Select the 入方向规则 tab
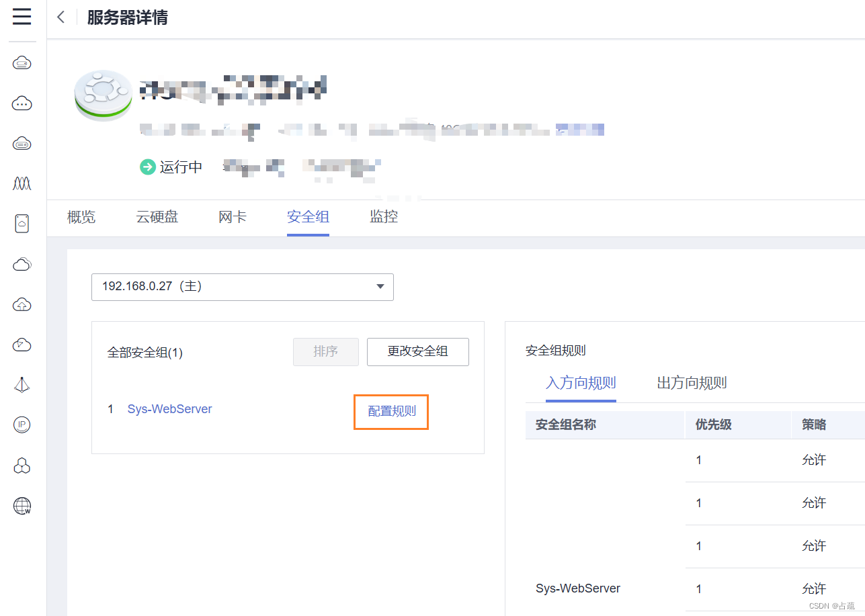Image resolution: width=865 pixels, height=616 pixels. click(581, 384)
